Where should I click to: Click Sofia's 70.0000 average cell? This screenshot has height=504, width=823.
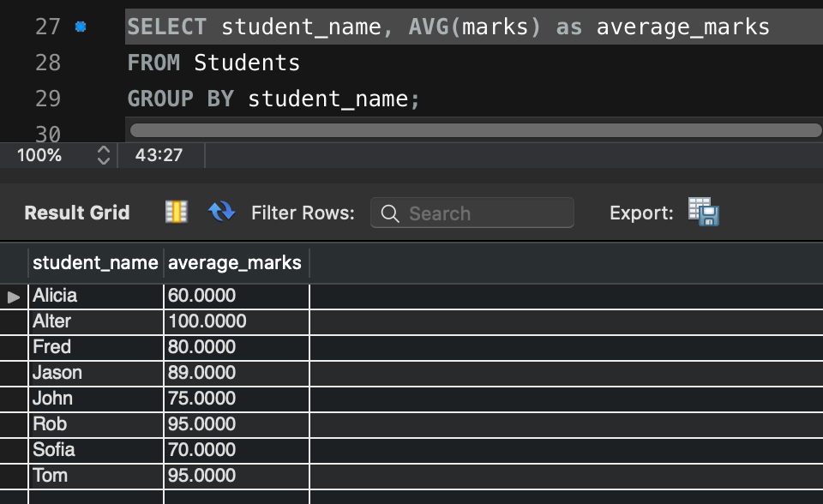tap(235, 450)
